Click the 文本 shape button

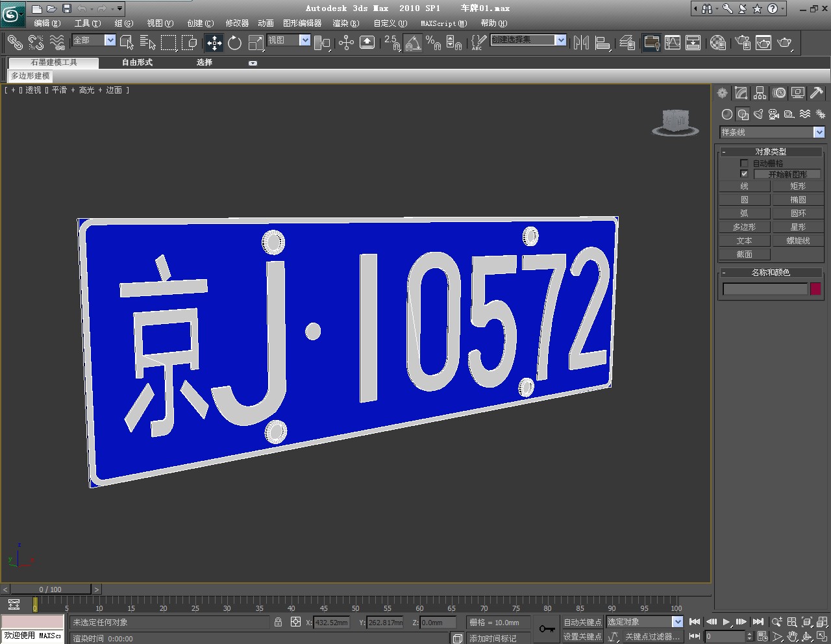click(x=744, y=241)
